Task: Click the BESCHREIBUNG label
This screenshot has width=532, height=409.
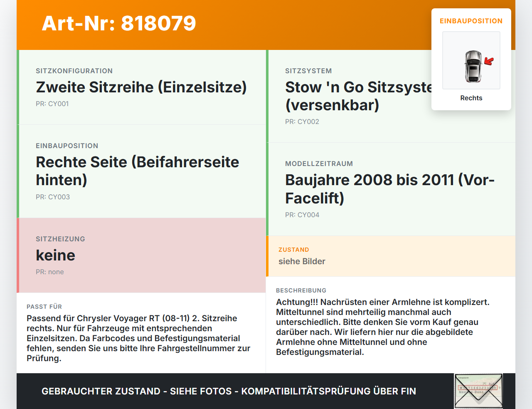Action: [x=301, y=290]
